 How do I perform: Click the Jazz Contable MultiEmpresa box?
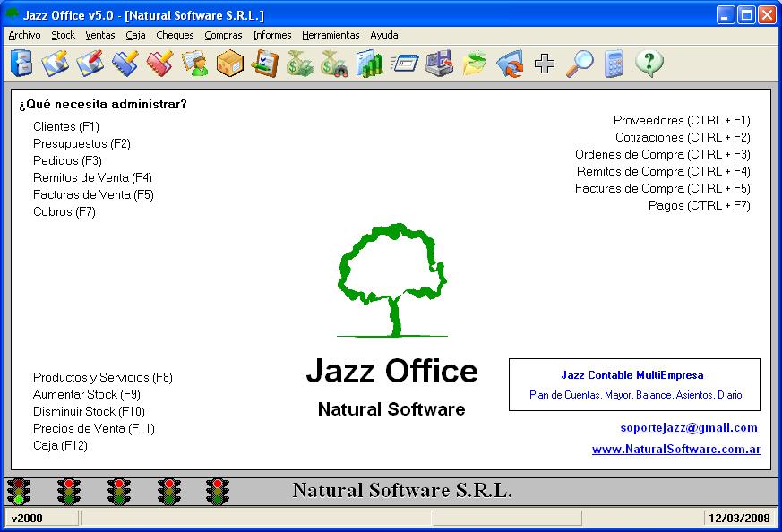coord(634,384)
